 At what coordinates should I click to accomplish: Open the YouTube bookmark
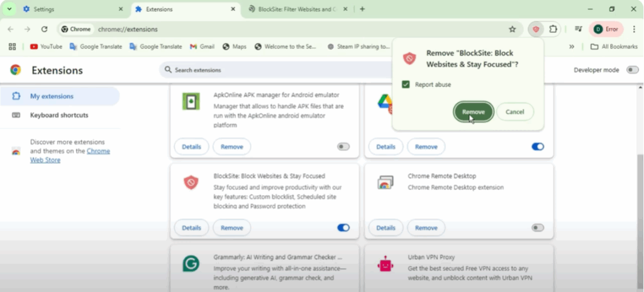46,47
